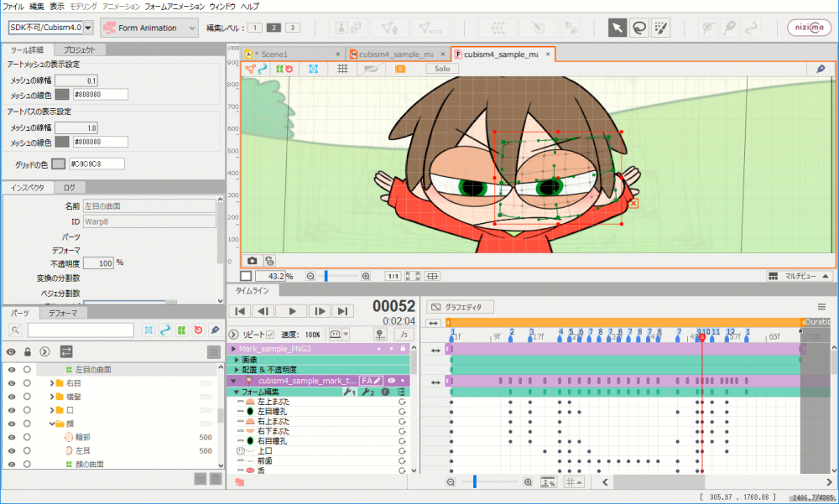Screen dimensions: 839x504
Task: Collapse the 顔 folder
Action: pyautogui.click(x=51, y=423)
